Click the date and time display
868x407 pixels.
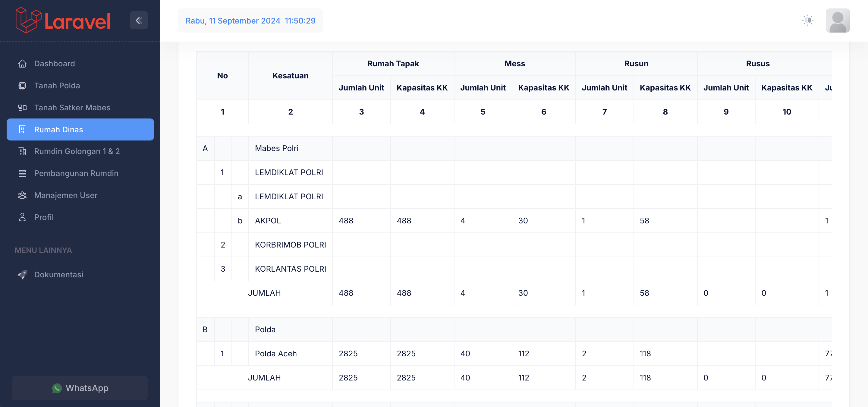(x=250, y=21)
